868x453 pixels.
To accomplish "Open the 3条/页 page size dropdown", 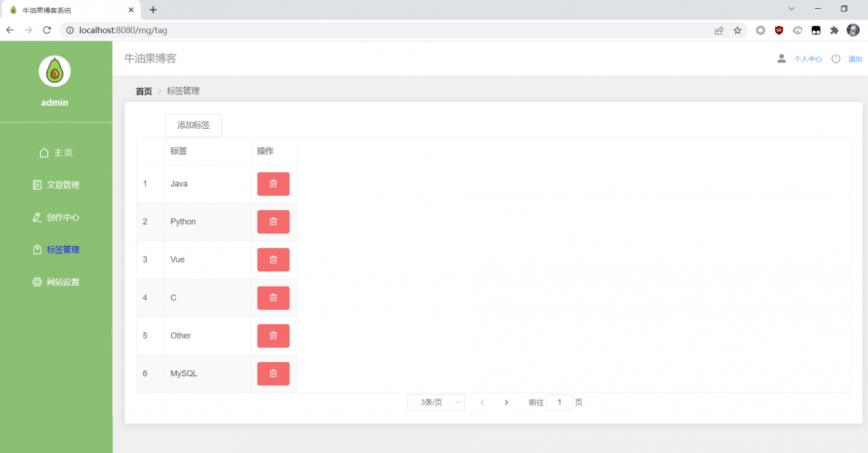I will coord(436,402).
